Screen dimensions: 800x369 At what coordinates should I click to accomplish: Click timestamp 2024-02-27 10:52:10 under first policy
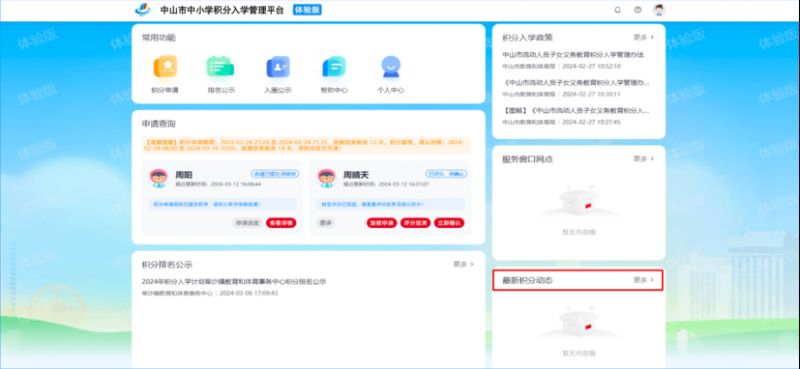(591, 66)
